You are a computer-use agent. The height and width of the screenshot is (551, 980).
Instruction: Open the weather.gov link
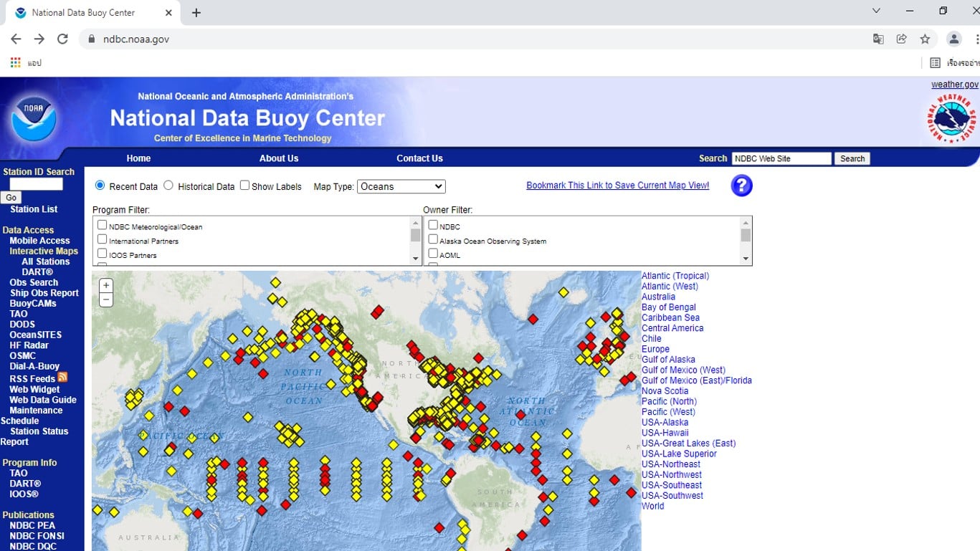coord(955,85)
